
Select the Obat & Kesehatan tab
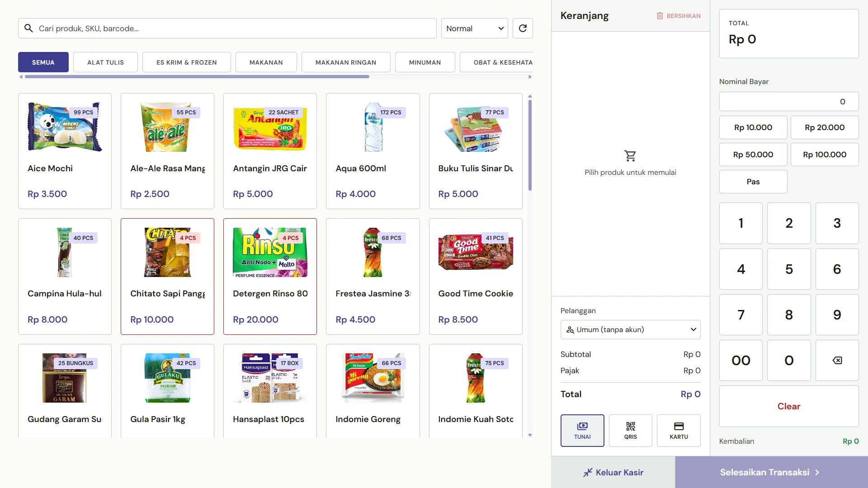pos(496,62)
